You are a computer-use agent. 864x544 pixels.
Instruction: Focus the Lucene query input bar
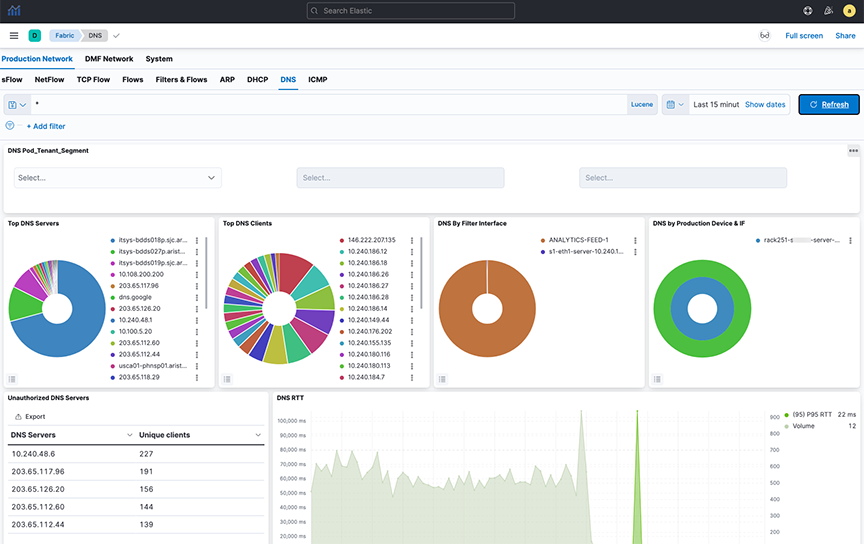tap(329, 105)
